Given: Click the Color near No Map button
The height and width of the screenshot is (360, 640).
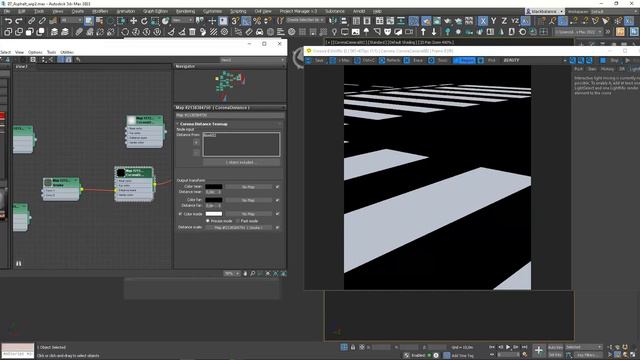Looking at the screenshot, I should (x=248, y=187).
